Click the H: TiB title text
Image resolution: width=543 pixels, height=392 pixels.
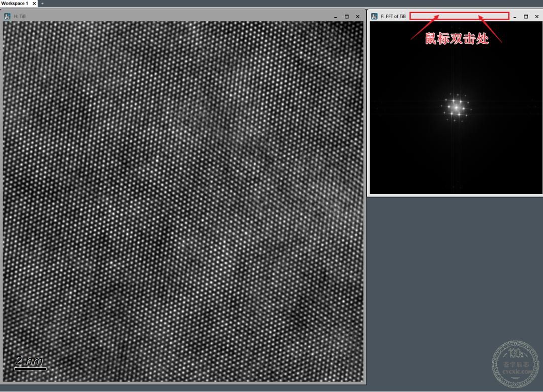click(x=20, y=16)
